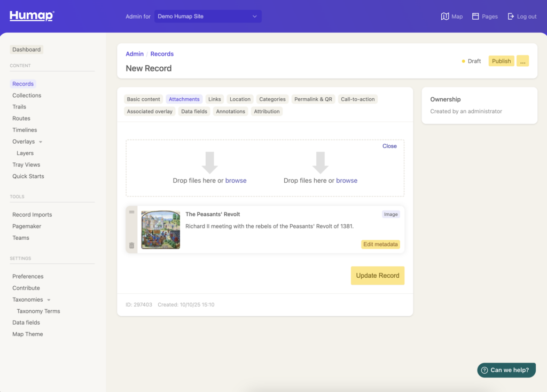Open the Map view icon
Image resolution: width=547 pixels, height=392 pixels.
tap(445, 17)
